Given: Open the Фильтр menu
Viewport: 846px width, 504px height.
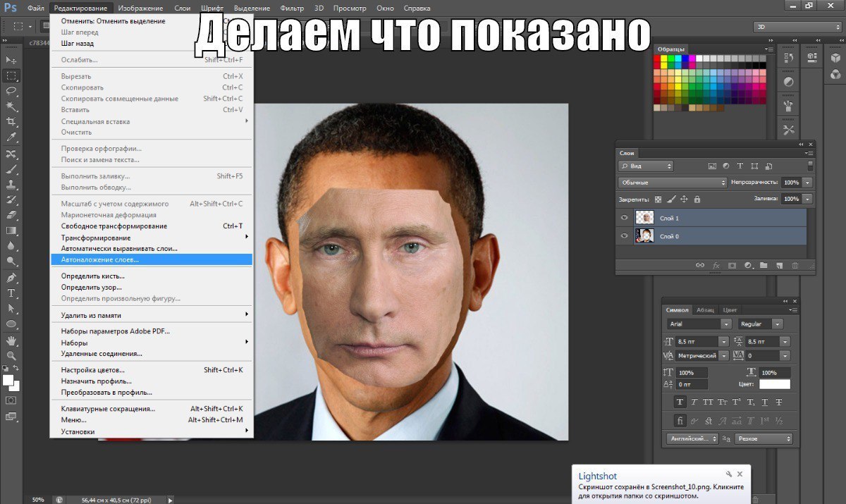Looking at the screenshot, I should point(292,8).
